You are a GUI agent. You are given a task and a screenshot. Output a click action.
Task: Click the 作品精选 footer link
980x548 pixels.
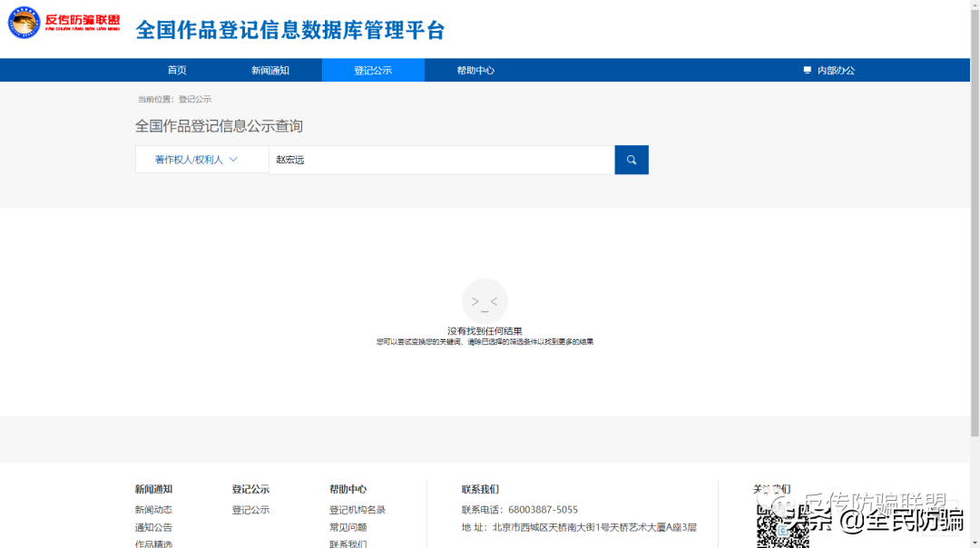pos(153,543)
